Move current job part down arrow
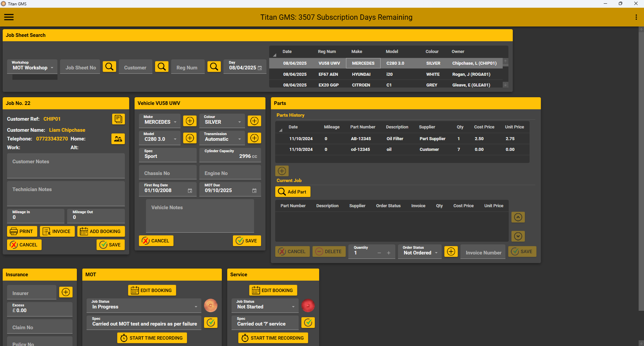This screenshot has width=644, height=346. [x=518, y=236]
